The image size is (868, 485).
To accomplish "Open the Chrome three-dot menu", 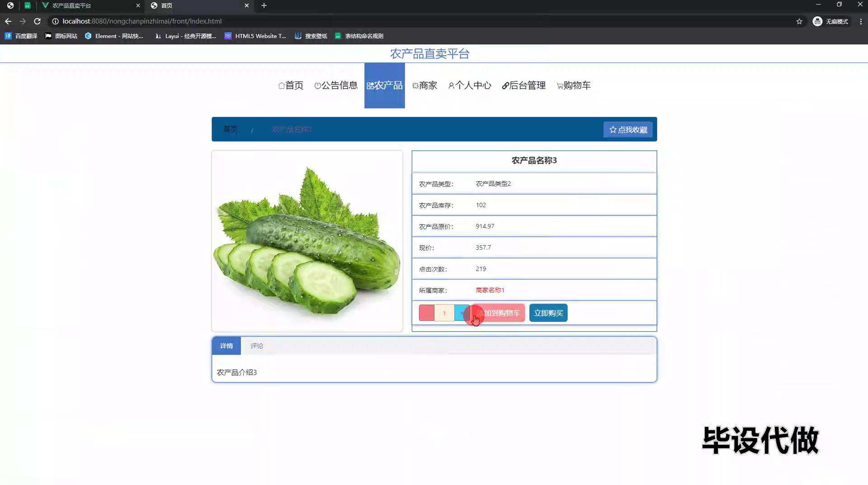I will click(861, 21).
